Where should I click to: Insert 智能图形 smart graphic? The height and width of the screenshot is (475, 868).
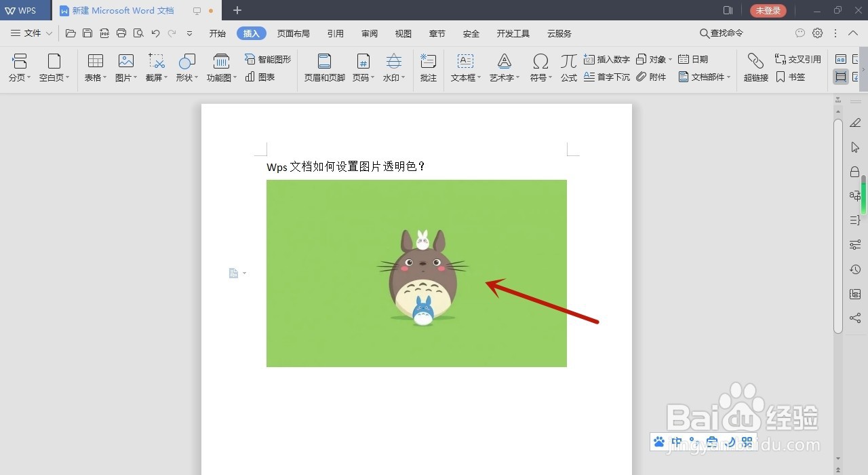pyautogui.click(x=268, y=59)
